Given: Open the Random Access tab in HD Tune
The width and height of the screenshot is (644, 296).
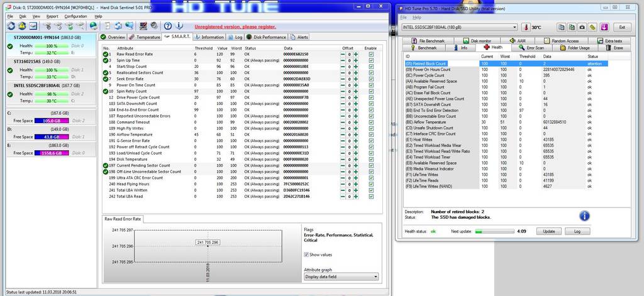Looking at the screenshot, I should (x=562, y=41).
